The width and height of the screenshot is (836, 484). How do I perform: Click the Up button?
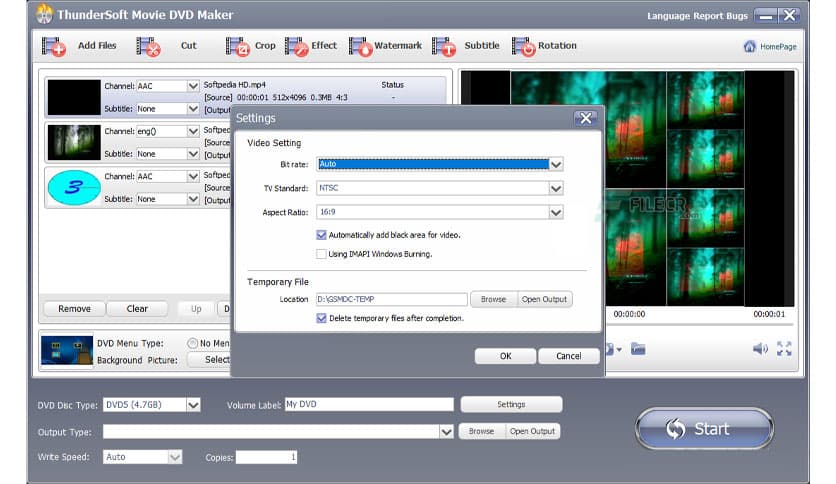pos(196,309)
